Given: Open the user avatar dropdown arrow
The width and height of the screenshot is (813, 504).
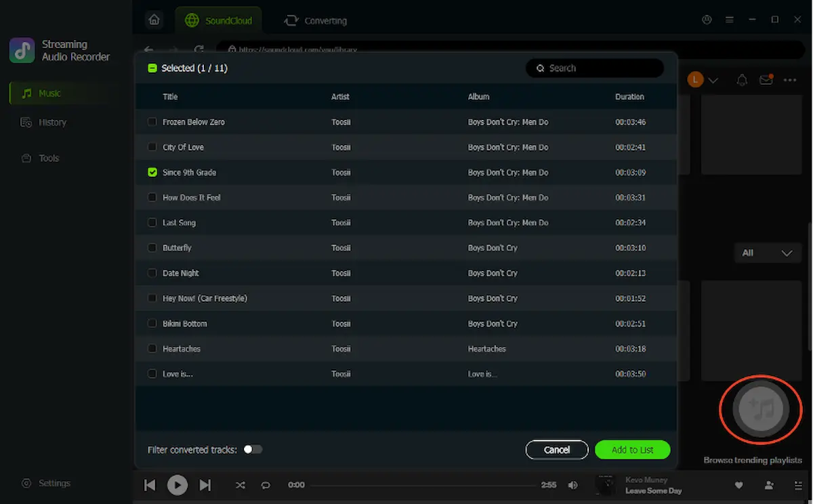Looking at the screenshot, I should 713,80.
